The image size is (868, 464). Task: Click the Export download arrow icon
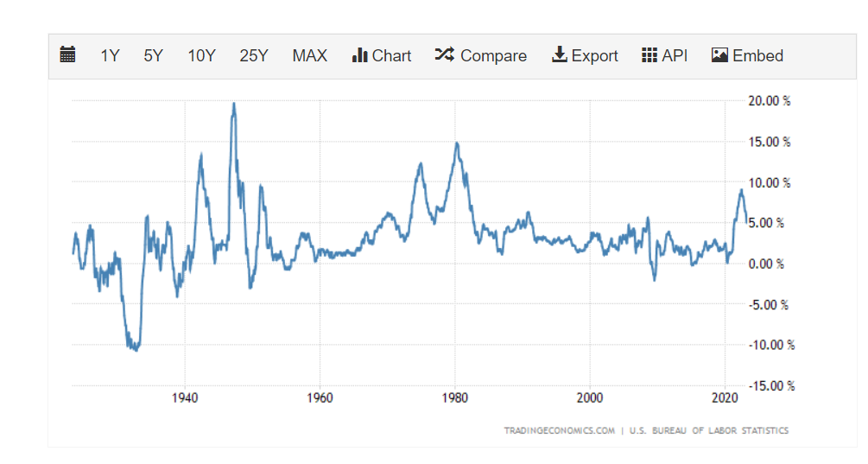coord(560,54)
